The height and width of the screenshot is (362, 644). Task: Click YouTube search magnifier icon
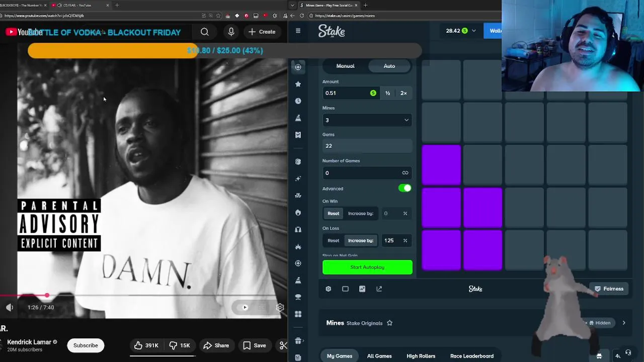(x=205, y=32)
